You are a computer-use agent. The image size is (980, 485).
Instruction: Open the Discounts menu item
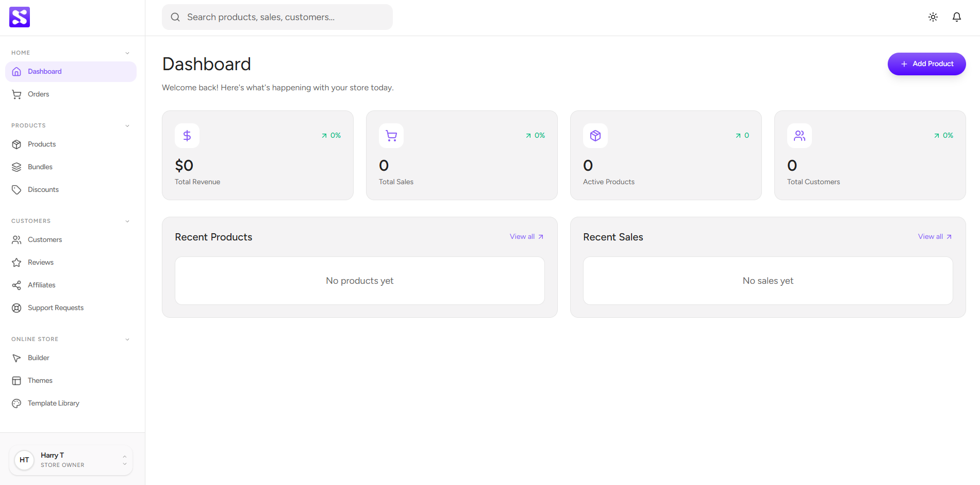coord(43,189)
